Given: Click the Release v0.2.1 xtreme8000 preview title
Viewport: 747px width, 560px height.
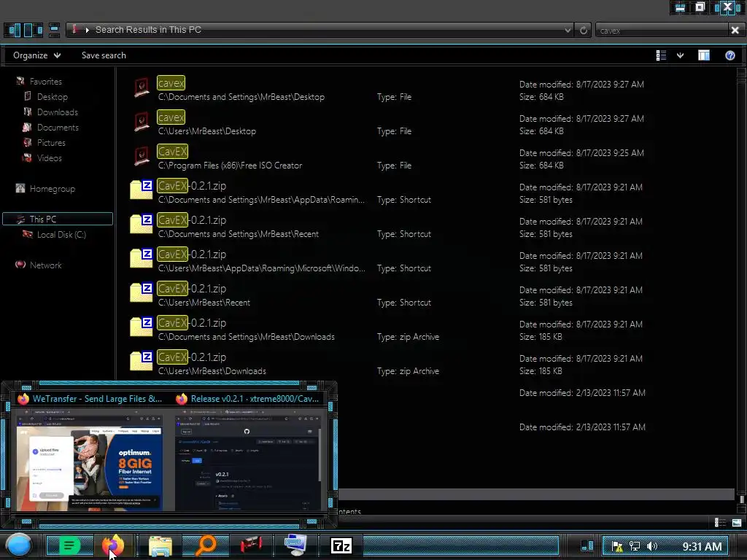Looking at the screenshot, I should click(x=255, y=399).
